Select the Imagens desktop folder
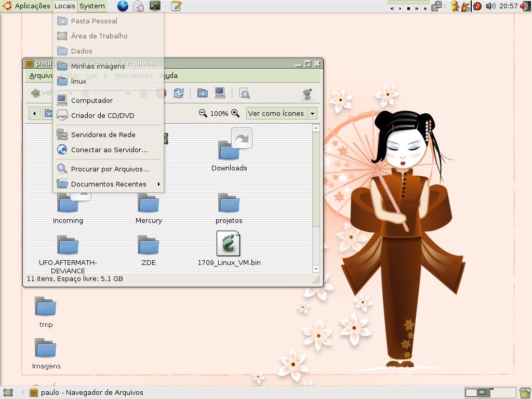The image size is (532, 399). (x=46, y=353)
